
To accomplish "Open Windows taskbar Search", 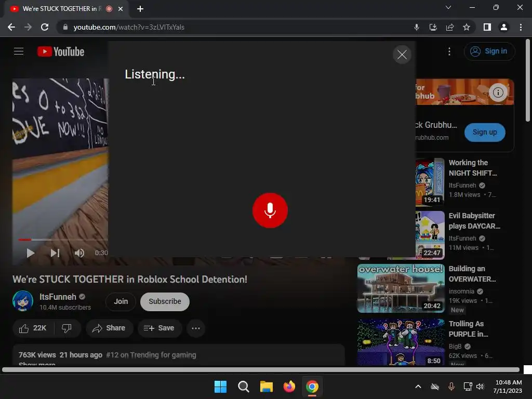I will point(244,387).
